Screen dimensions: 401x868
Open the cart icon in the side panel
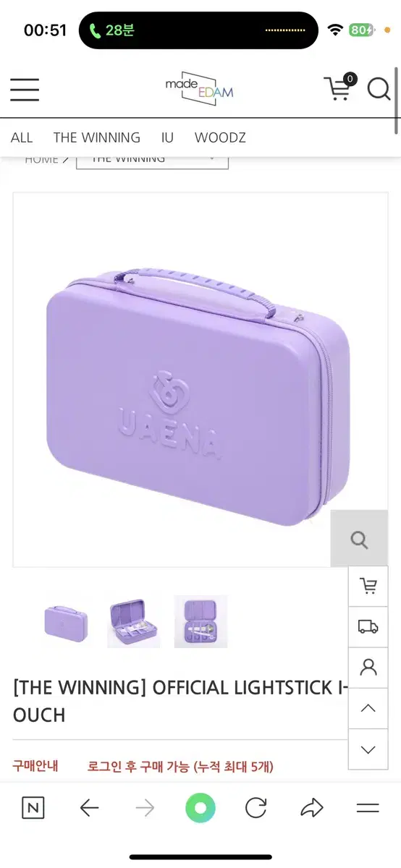tap(368, 586)
